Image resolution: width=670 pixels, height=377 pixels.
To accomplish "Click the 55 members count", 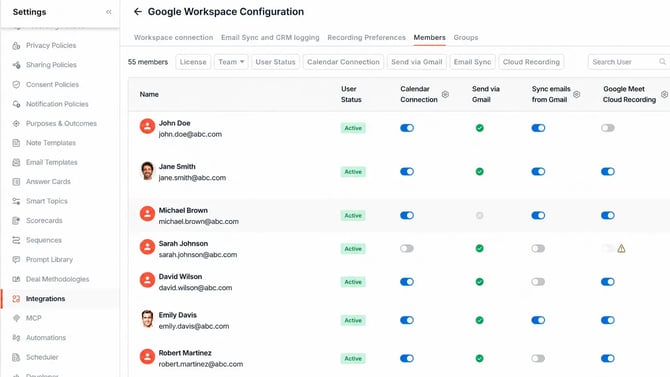I will tap(148, 62).
